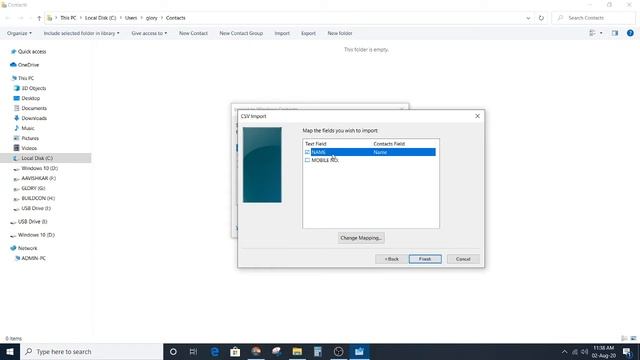640x360 pixels.
Task: Open File Explorer from taskbar
Action: tap(297, 351)
